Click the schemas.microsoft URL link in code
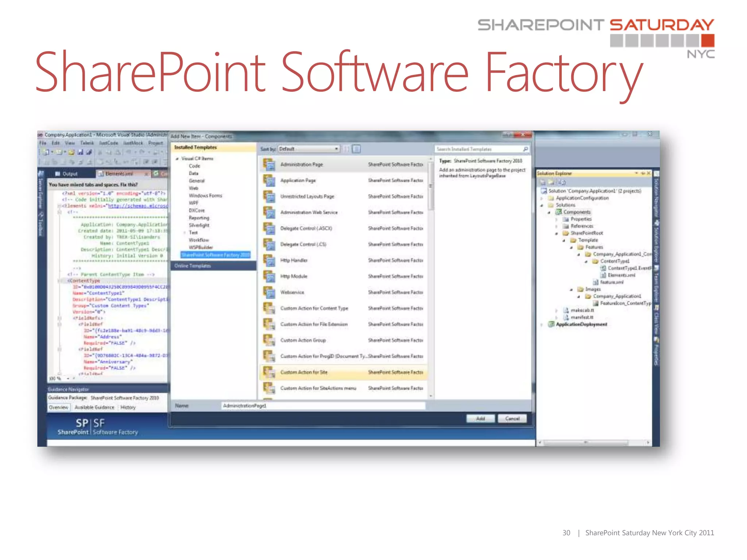 click(x=138, y=206)
